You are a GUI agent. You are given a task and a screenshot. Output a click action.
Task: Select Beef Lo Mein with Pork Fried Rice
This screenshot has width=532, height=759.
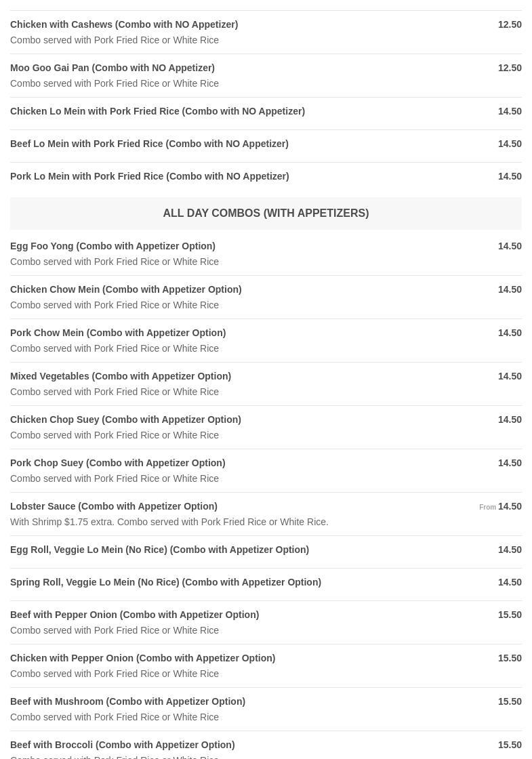pos(149,144)
